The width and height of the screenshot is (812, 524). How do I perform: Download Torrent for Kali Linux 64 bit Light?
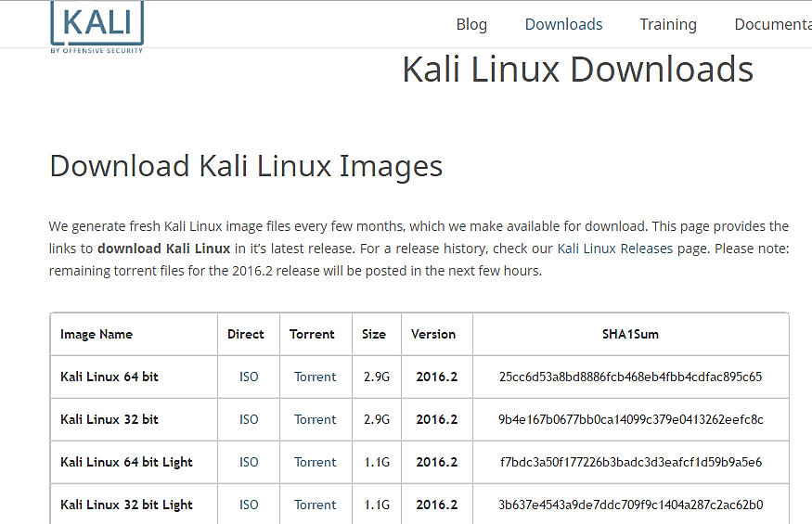point(315,462)
